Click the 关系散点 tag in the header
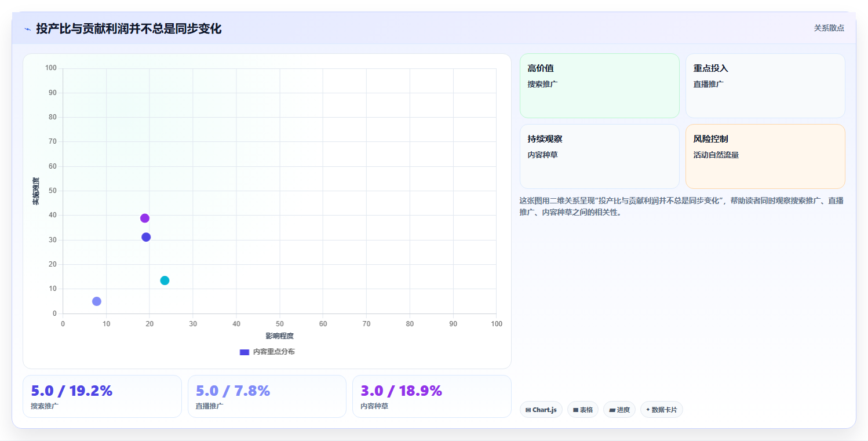The width and height of the screenshot is (868, 441). 829,28
